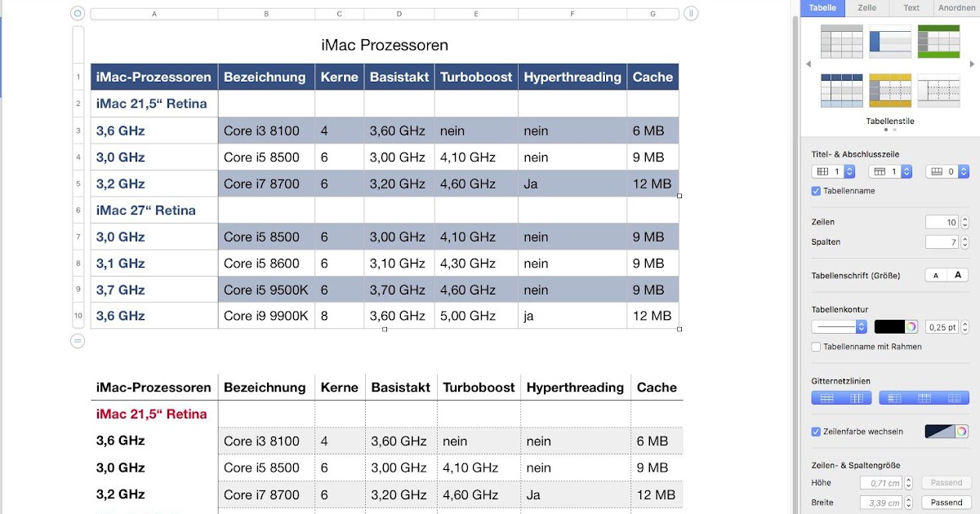The height and width of the screenshot is (514, 980).
Task: Click the add-row handle below row numbers
Action: tap(78, 341)
